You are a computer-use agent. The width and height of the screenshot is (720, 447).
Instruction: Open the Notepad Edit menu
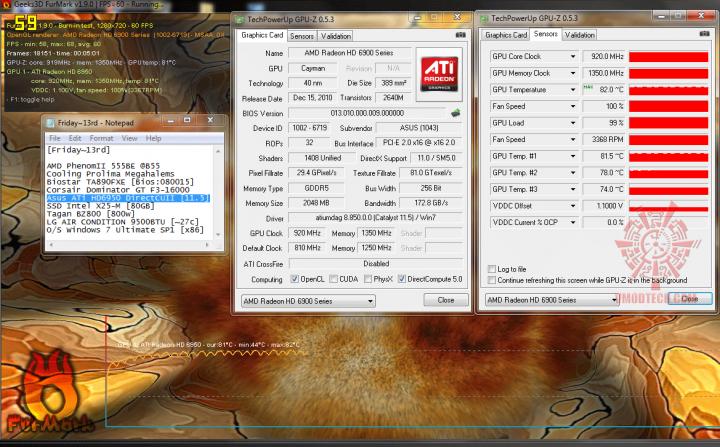click(75, 138)
